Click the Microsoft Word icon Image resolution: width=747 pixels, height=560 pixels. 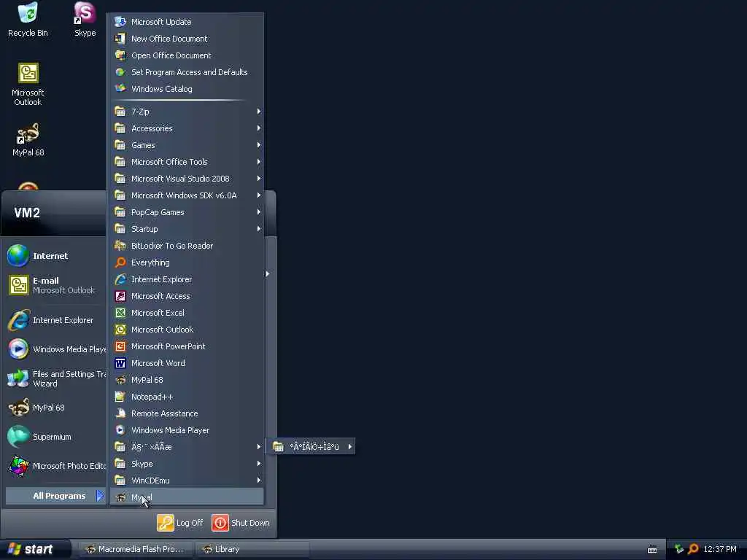pyautogui.click(x=120, y=363)
